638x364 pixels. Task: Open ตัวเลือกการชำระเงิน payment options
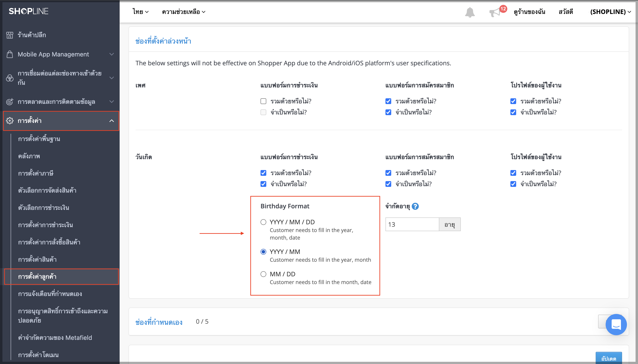pyautogui.click(x=43, y=208)
